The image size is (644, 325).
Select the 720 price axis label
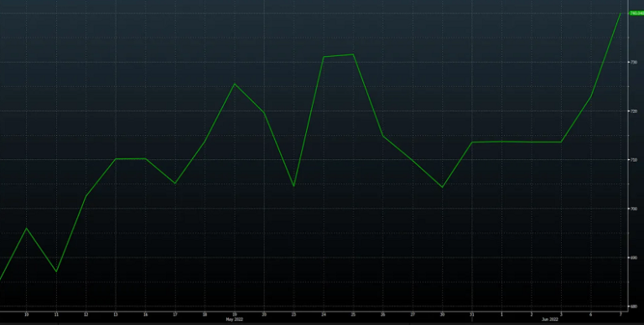click(x=634, y=111)
